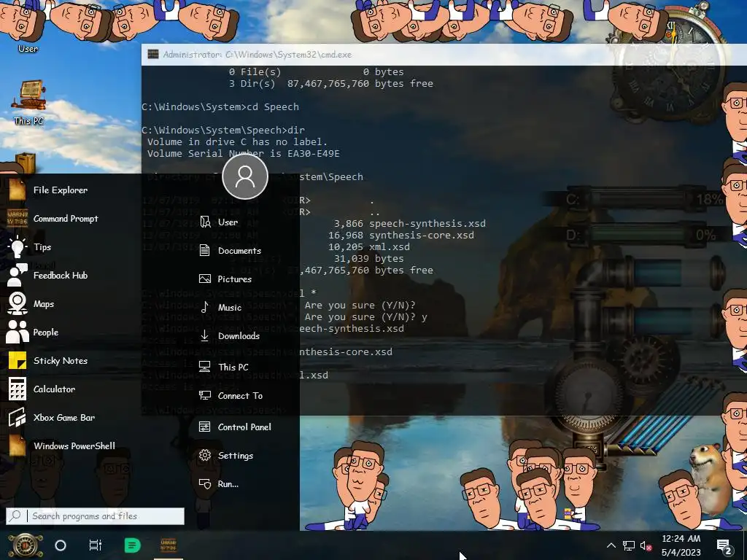747x560 pixels.
Task: Open File Explorer icon in start menu
Action: coord(18,190)
